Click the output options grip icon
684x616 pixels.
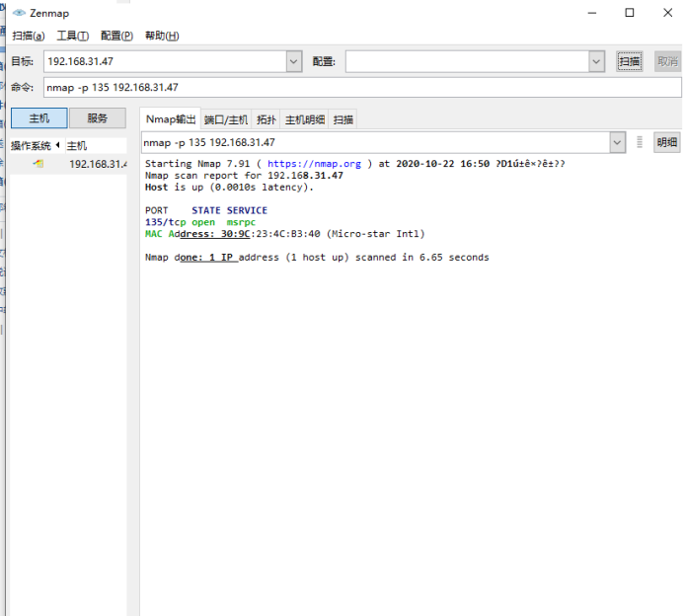[x=640, y=142]
